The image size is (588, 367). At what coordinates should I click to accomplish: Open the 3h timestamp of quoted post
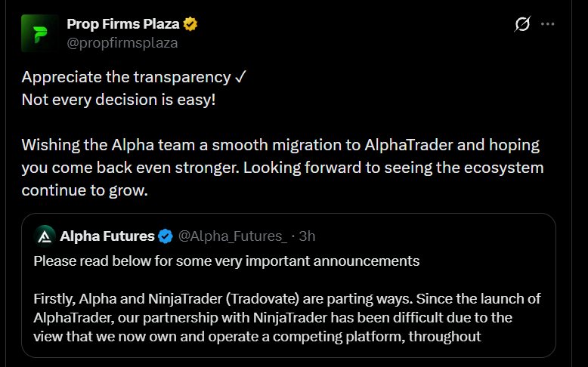click(307, 236)
